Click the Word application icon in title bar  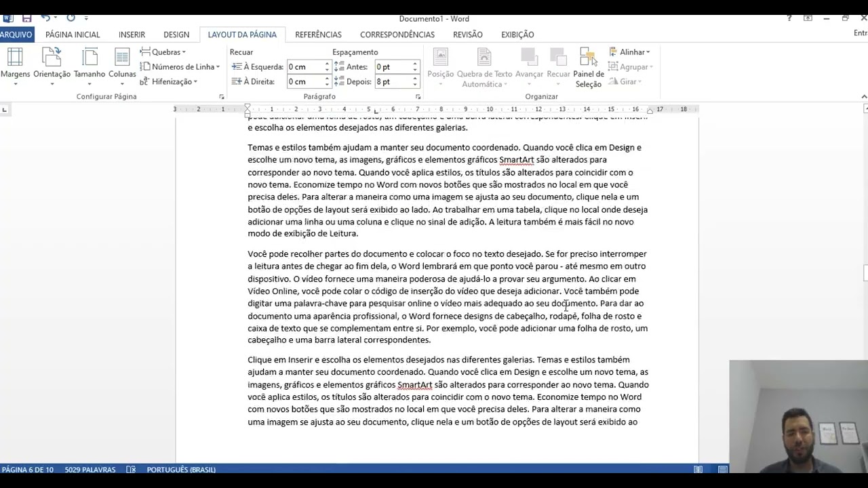pos(8,18)
